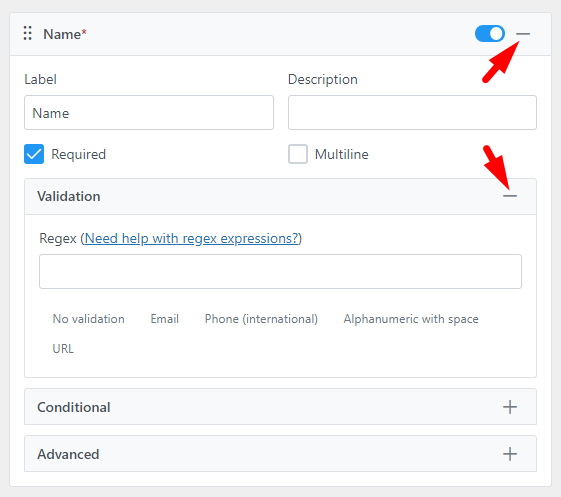Image resolution: width=561 pixels, height=497 pixels.
Task: Toggle the Name field enable switch
Action: point(490,34)
